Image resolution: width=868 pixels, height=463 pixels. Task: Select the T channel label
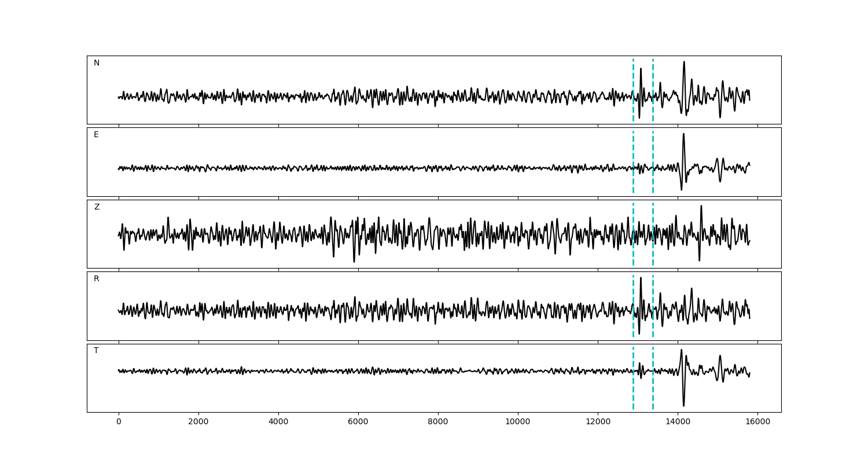click(x=96, y=351)
